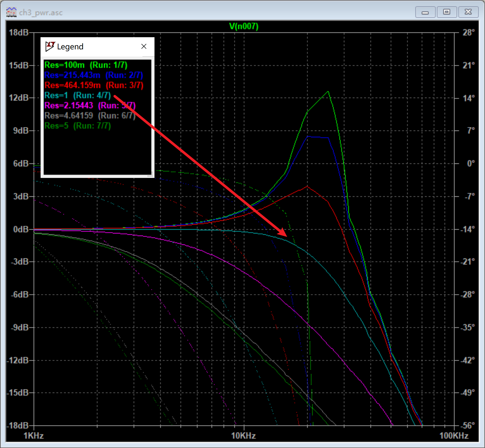Click the -35° right phase axis label

pyautogui.click(x=468, y=327)
